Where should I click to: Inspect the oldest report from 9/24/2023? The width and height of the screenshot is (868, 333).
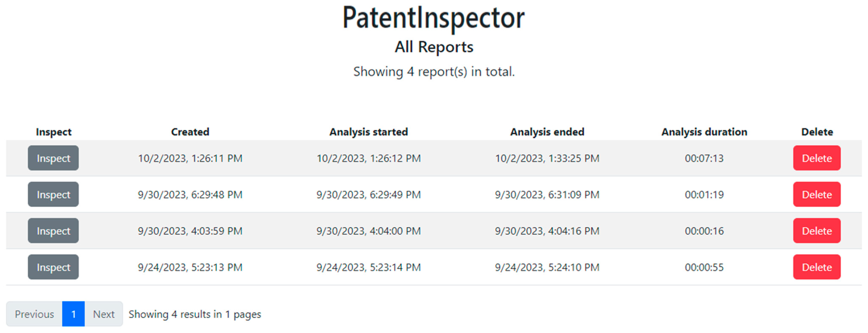coord(53,267)
